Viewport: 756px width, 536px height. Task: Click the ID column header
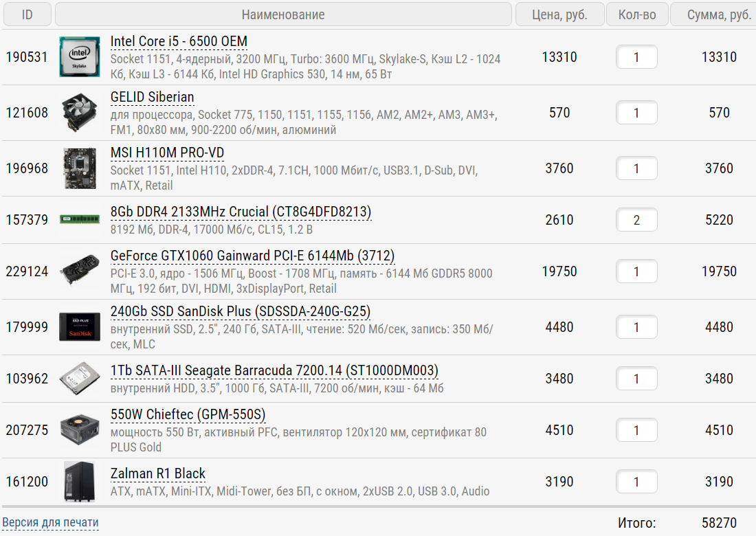point(27,14)
